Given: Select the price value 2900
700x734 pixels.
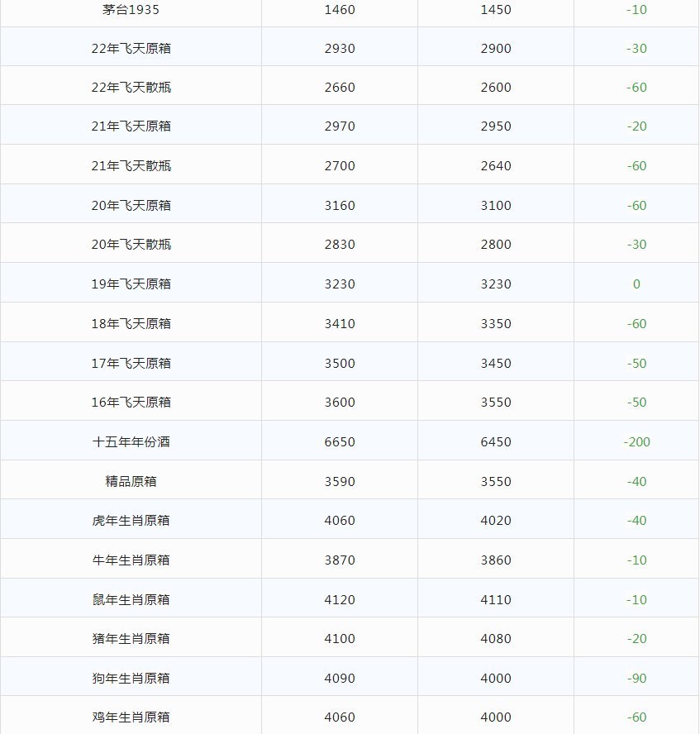Looking at the screenshot, I should [x=496, y=49].
